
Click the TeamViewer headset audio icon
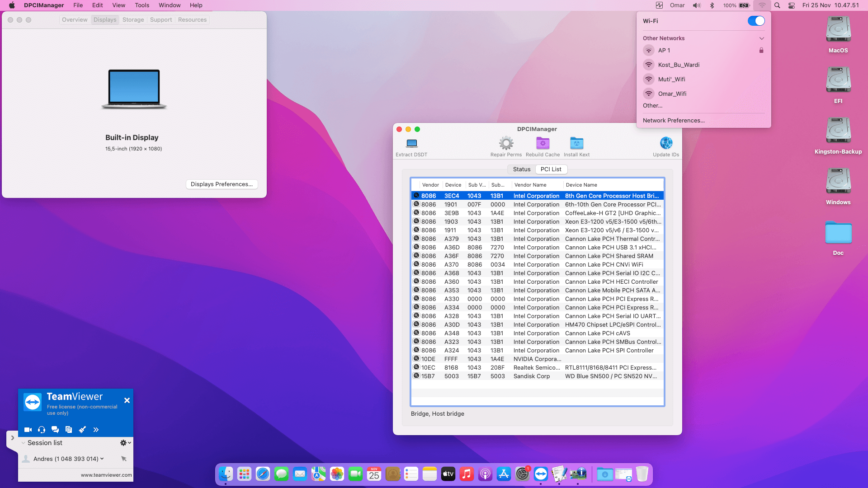(x=42, y=430)
